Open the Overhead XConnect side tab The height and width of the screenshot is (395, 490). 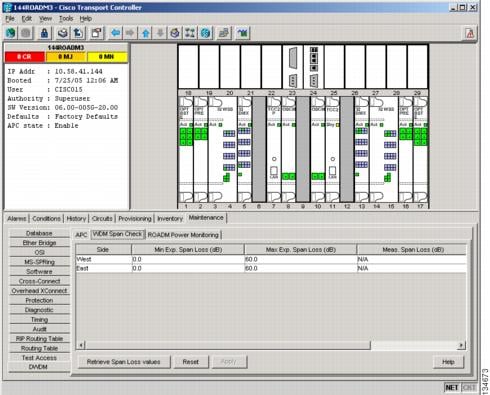(39, 291)
